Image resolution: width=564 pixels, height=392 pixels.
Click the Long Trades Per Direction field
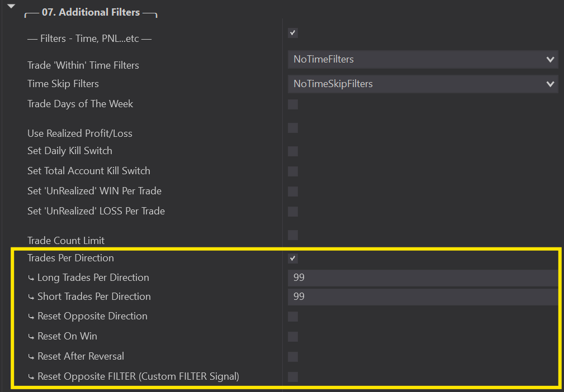(423, 278)
